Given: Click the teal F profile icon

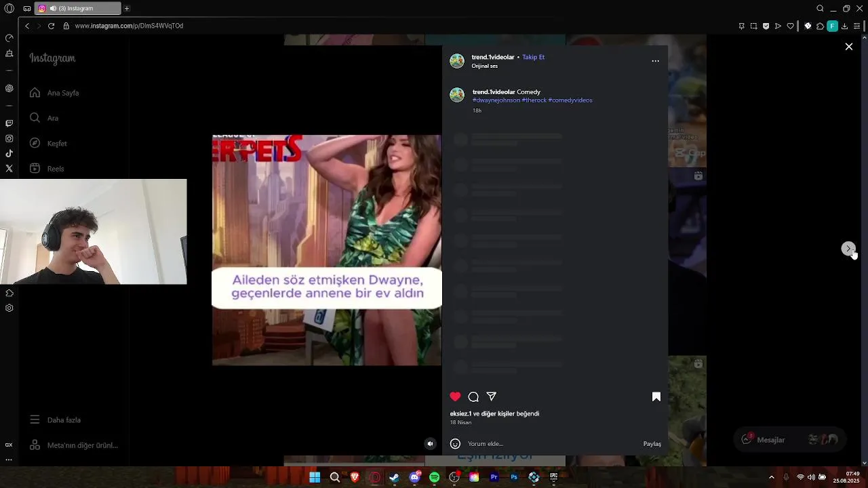Looking at the screenshot, I should tap(832, 26).
